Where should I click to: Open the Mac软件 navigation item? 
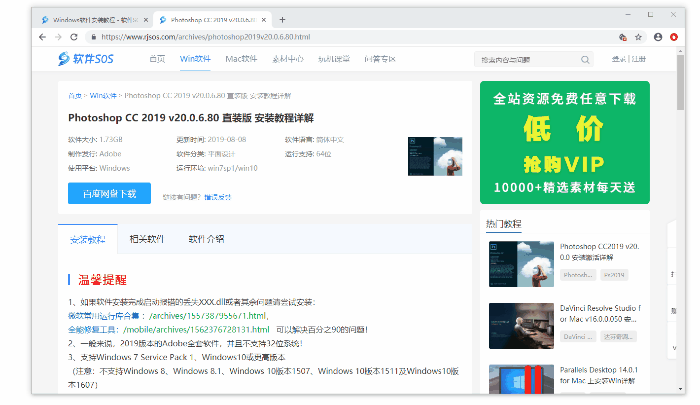tap(241, 59)
